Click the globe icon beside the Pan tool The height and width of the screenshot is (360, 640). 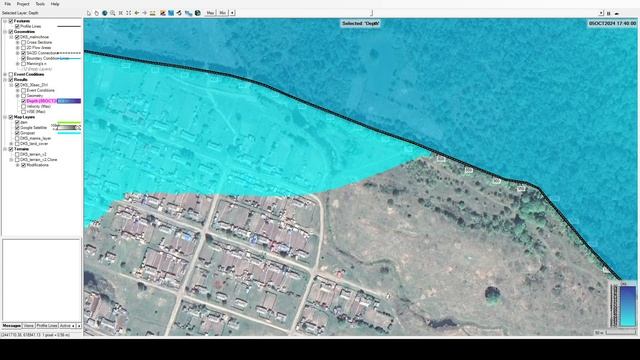tap(104, 13)
